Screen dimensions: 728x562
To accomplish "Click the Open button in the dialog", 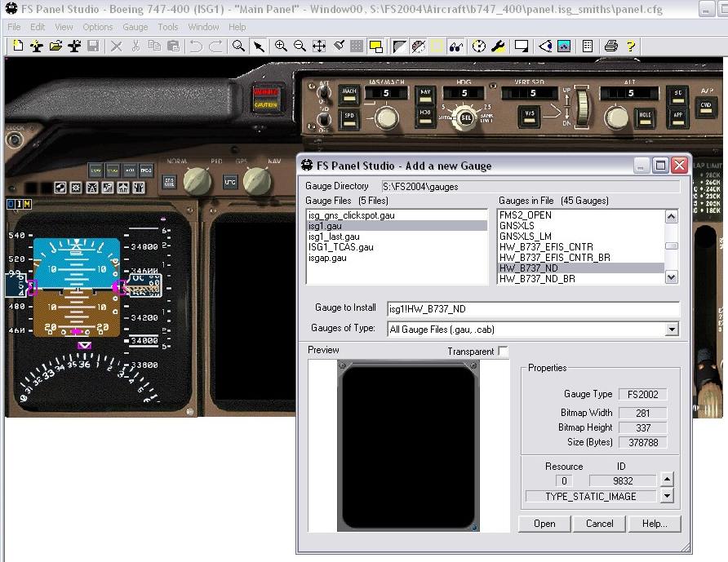I will tap(544, 524).
